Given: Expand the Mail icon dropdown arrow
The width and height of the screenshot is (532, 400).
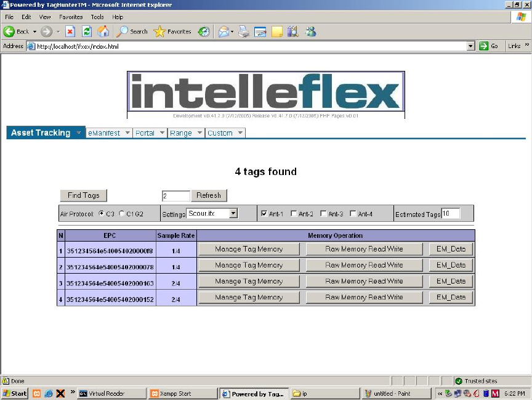Looking at the screenshot, I should pyautogui.click(x=232, y=31).
